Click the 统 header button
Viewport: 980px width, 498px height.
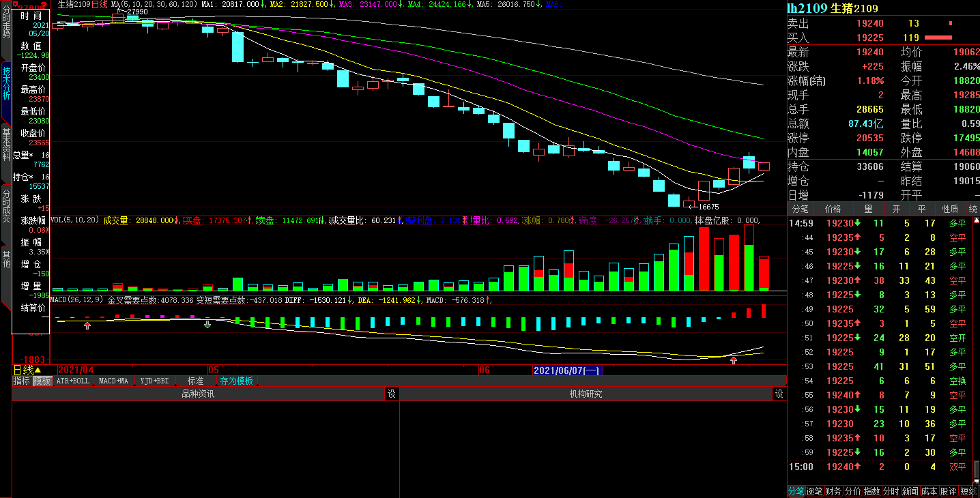(x=972, y=209)
